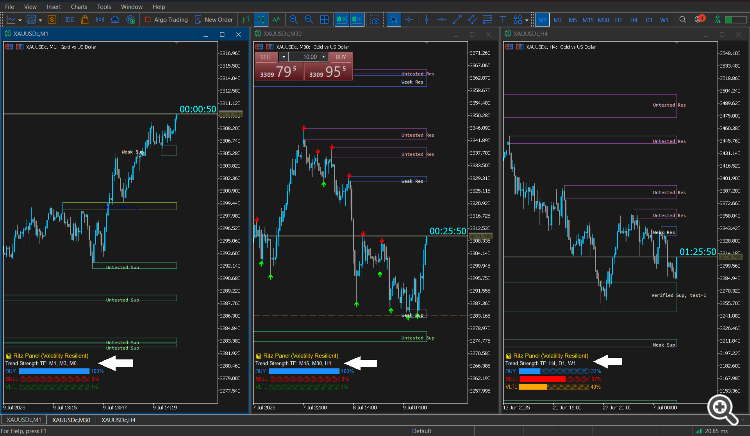Screen dimensions: 750x436
Task: Toggle chart shift from right edge
Action: pyautogui.click(x=357, y=20)
